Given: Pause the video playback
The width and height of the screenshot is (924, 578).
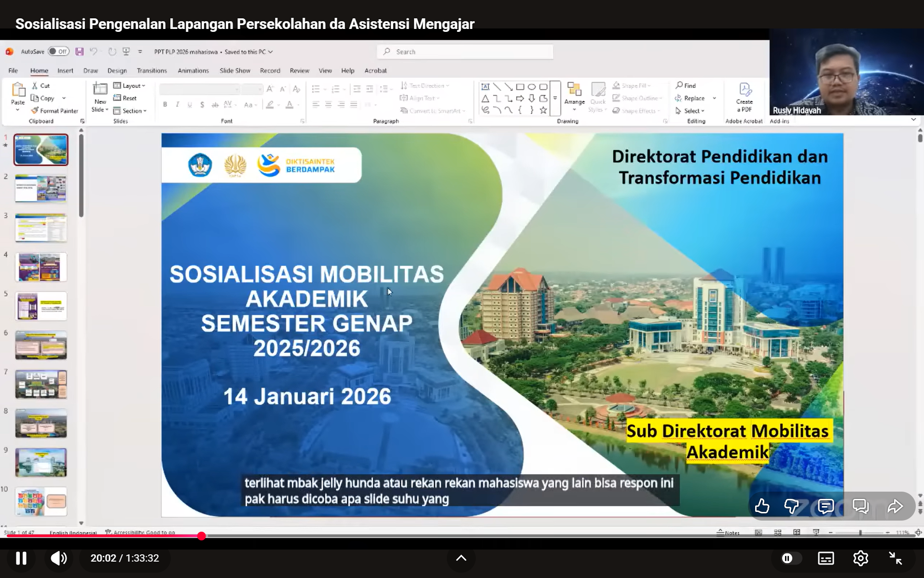Looking at the screenshot, I should click(x=21, y=558).
